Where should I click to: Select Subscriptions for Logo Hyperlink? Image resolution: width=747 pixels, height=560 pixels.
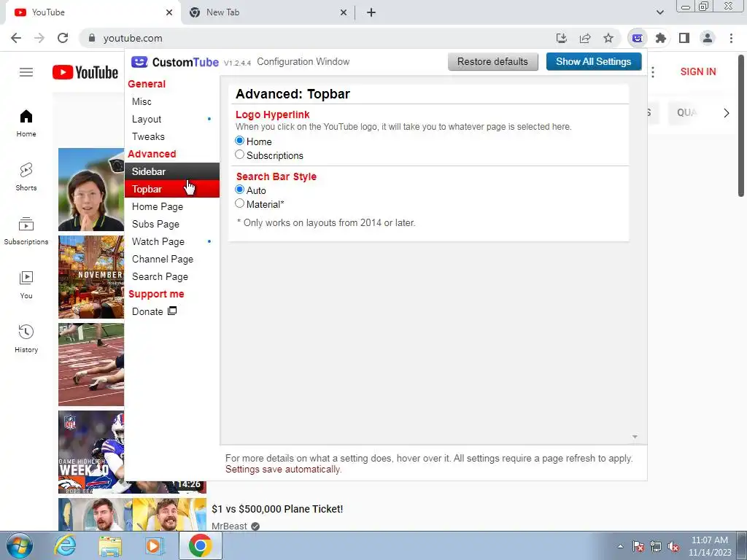point(239,155)
